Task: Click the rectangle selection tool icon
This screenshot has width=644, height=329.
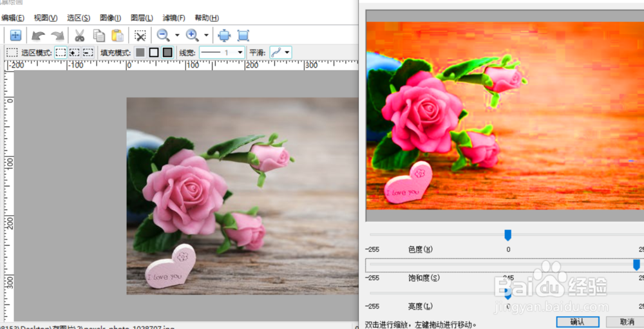Action: pos(12,53)
